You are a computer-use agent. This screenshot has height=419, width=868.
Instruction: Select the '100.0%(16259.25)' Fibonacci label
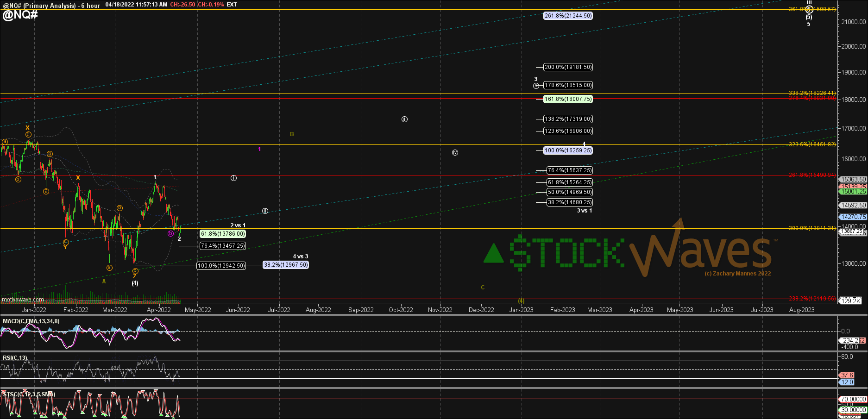pyautogui.click(x=568, y=150)
